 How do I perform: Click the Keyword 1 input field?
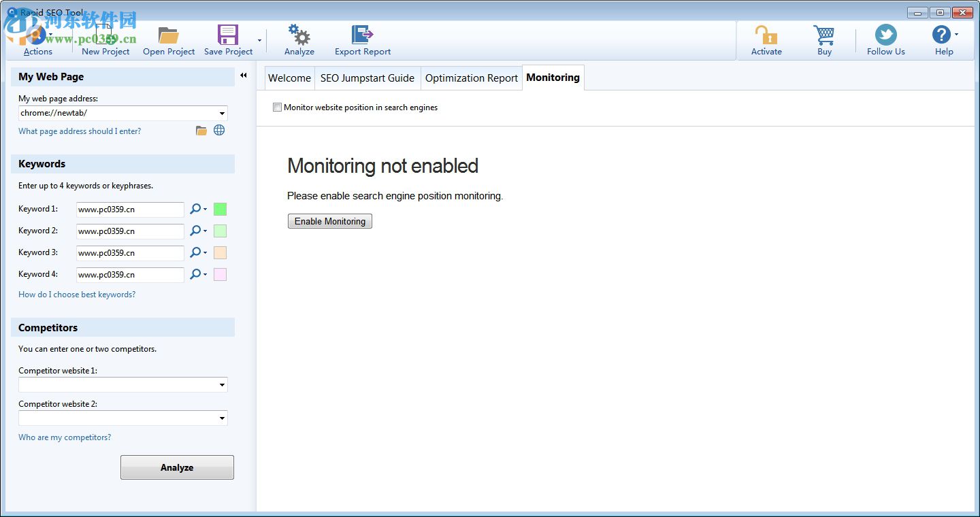point(130,210)
